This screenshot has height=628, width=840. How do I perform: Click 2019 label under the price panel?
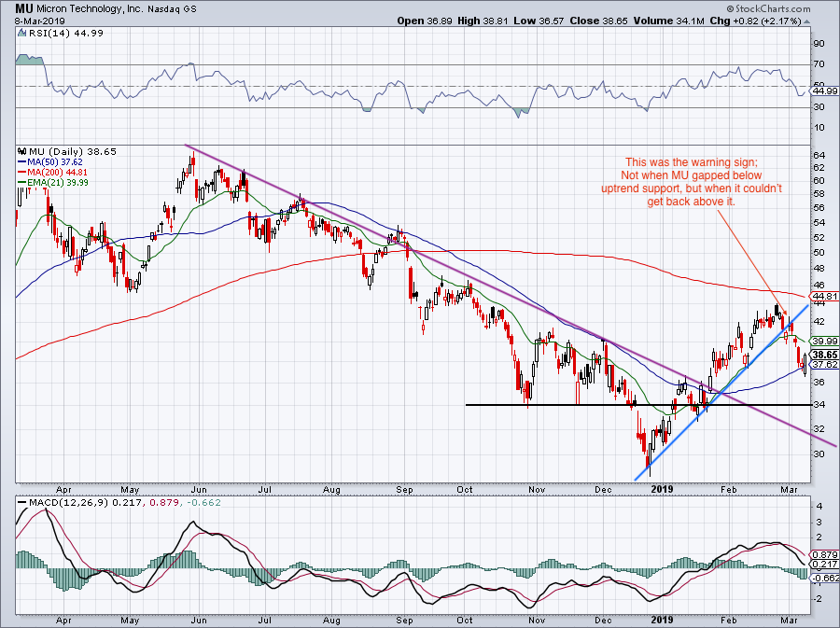tap(662, 489)
